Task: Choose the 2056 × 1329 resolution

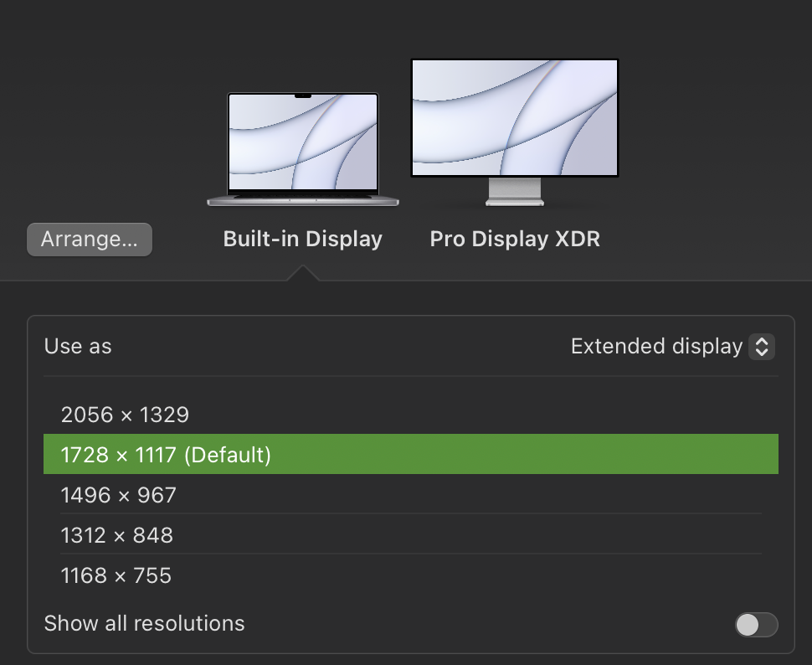Action: 411,414
